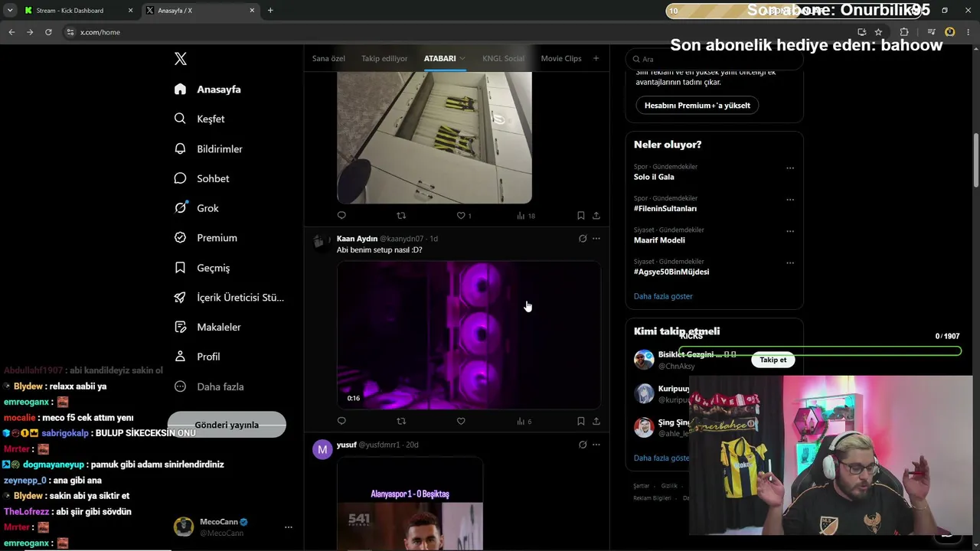The height and width of the screenshot is (551, 980).
Task: Open browser extensions puzzle icon
Action: coord(904,32)
